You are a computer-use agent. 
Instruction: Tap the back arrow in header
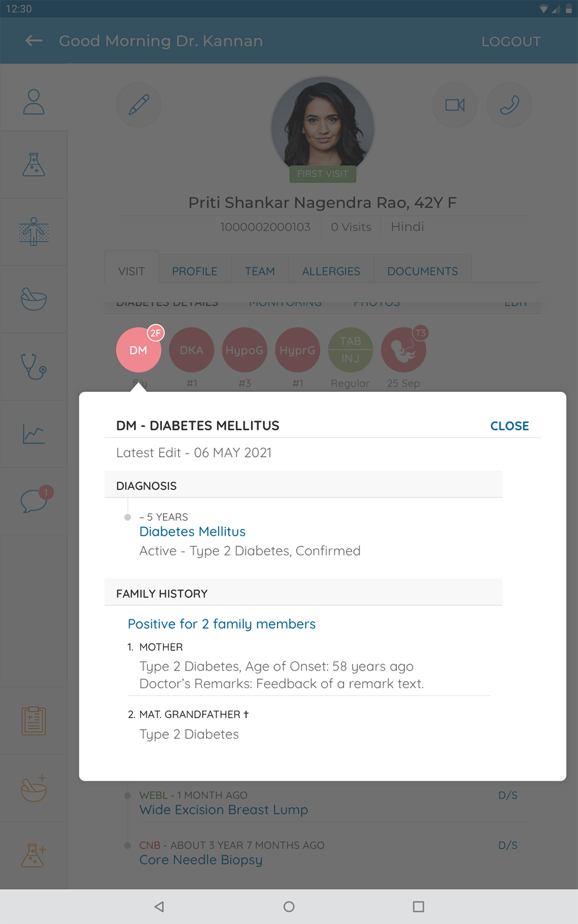coord(33,41)
